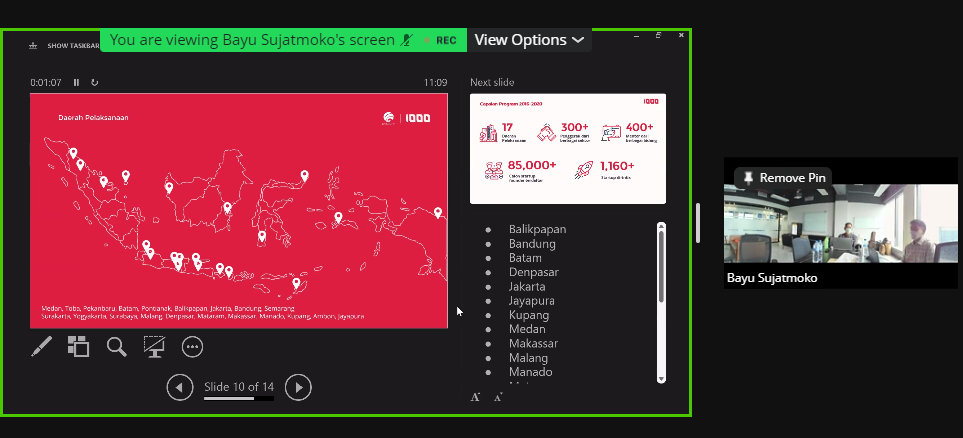Open more slide show options ellipsis
The width and height of the screenshot is (963, 438).
coord(192,347)
